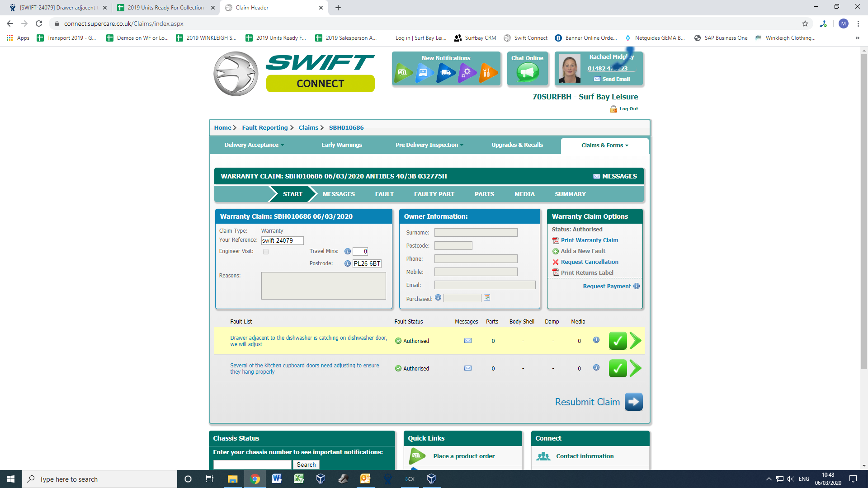Open the Purchased date calendar icon

[x=487, y=298]
